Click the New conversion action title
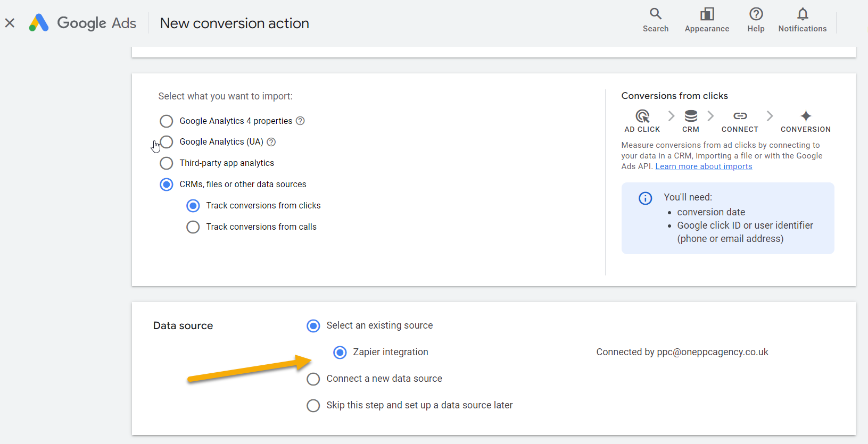868x444 pixels. coord(234,23)
